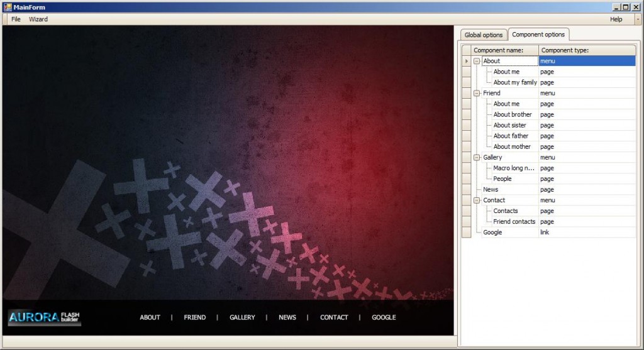Collapse the Contact tree node
644x350 pixels.
pyautogui.click(x=477, y=200)
